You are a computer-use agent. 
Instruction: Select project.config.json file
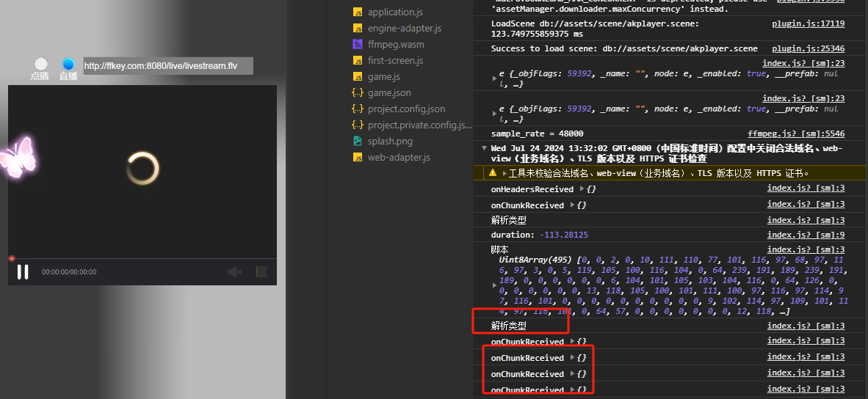pyautogui.click(x=406, y=109)
